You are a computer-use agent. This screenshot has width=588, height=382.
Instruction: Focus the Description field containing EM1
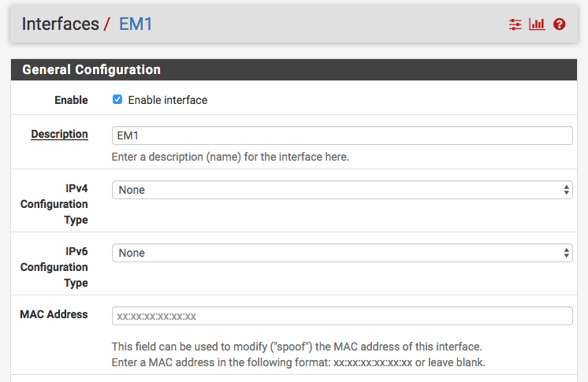[x=342, y=135]
